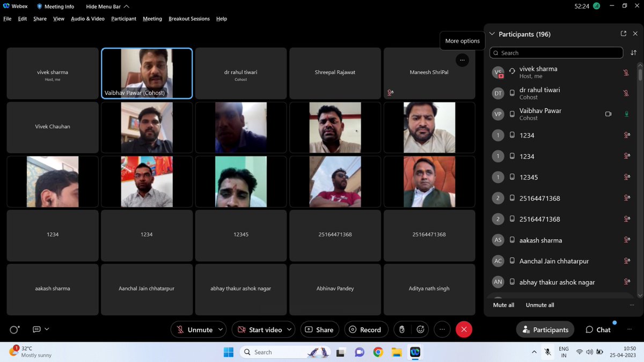
Task: Toggle Aanchal Jain chhatarpur's microphone
Action: 626,261
